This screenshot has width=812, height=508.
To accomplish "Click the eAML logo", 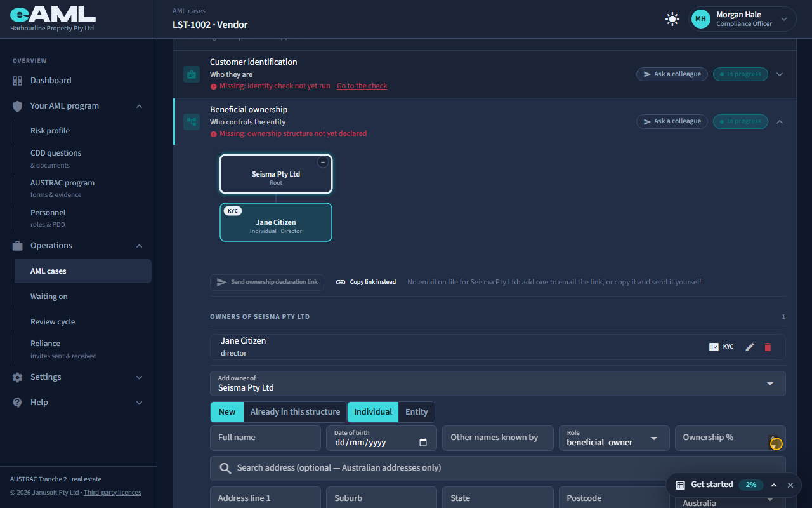I will [x=53, y=14].
